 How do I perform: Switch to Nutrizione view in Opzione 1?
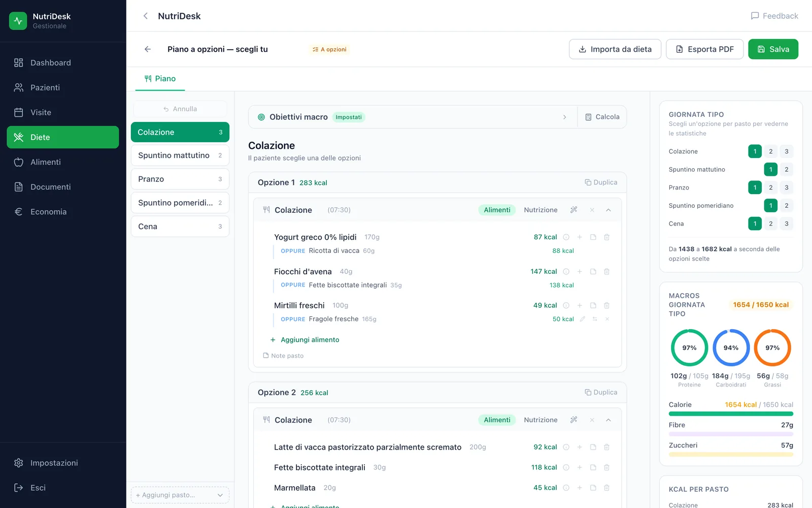540,210
